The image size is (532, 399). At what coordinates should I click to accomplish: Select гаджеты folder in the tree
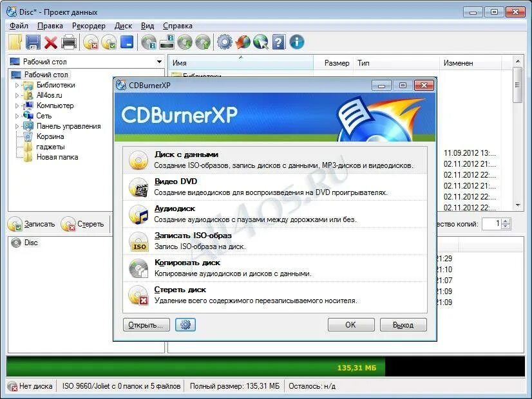coord(50,147)
